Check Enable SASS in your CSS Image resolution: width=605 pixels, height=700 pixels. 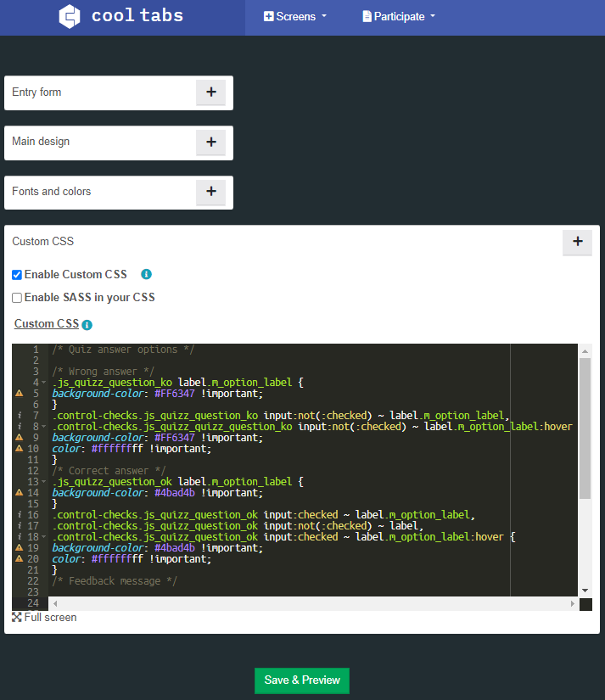(17, 298)
